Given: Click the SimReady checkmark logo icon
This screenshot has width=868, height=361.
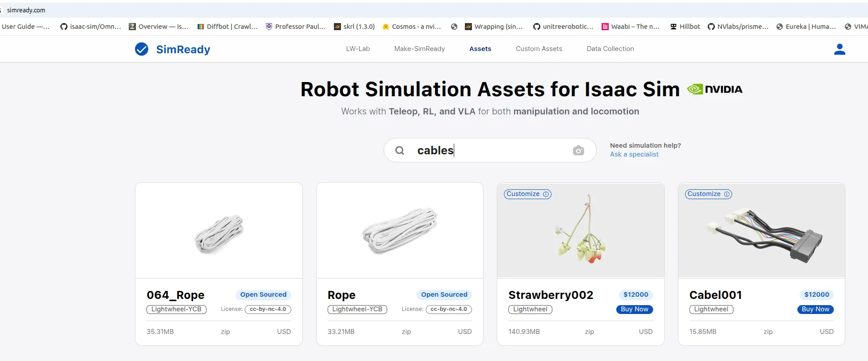Looking at the screenshot, I should [x=142, y=49].
